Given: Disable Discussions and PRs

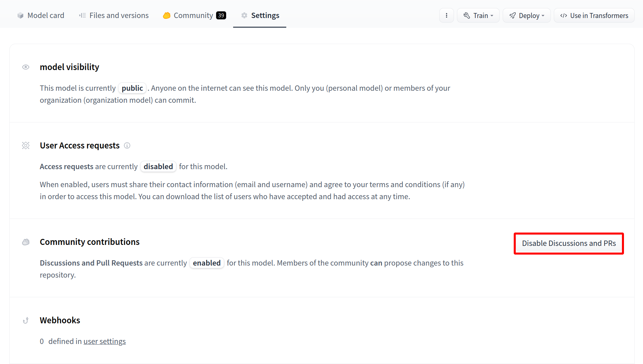Looking at the screenshot, I should coord(569,243).
